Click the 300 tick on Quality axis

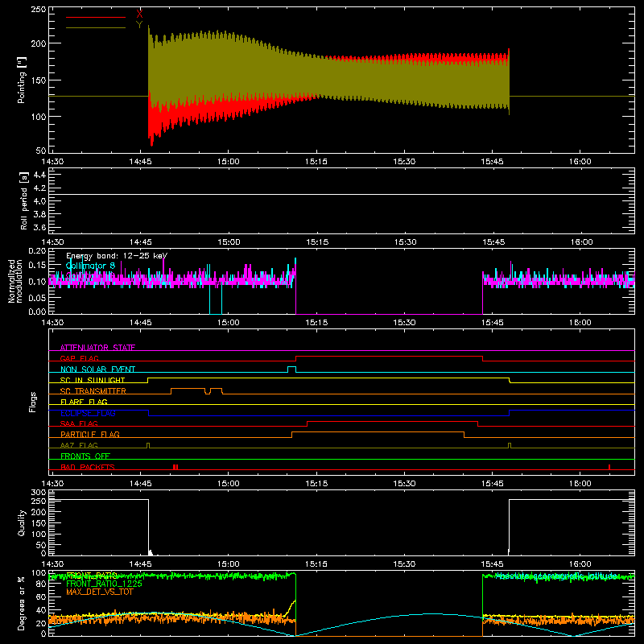39,493
